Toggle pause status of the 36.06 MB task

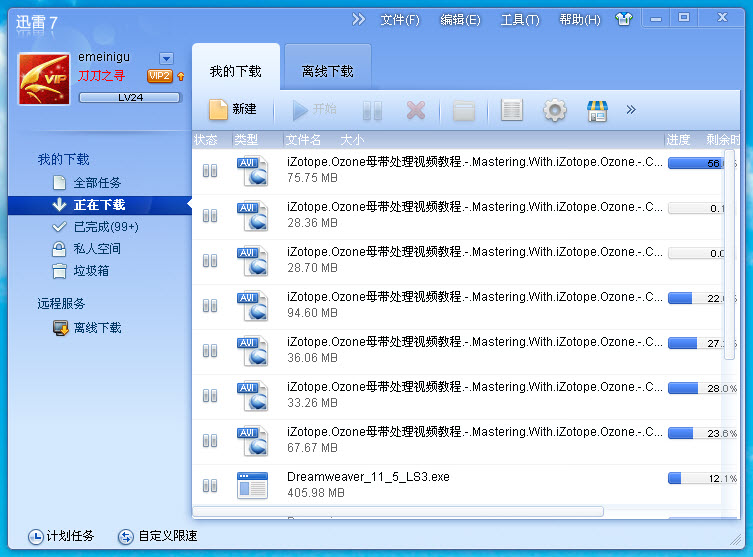(x=210, y=351)
